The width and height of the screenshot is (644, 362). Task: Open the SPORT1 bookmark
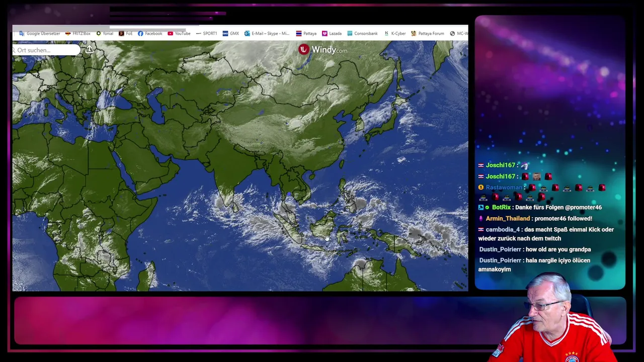click(x=206, y=34)
